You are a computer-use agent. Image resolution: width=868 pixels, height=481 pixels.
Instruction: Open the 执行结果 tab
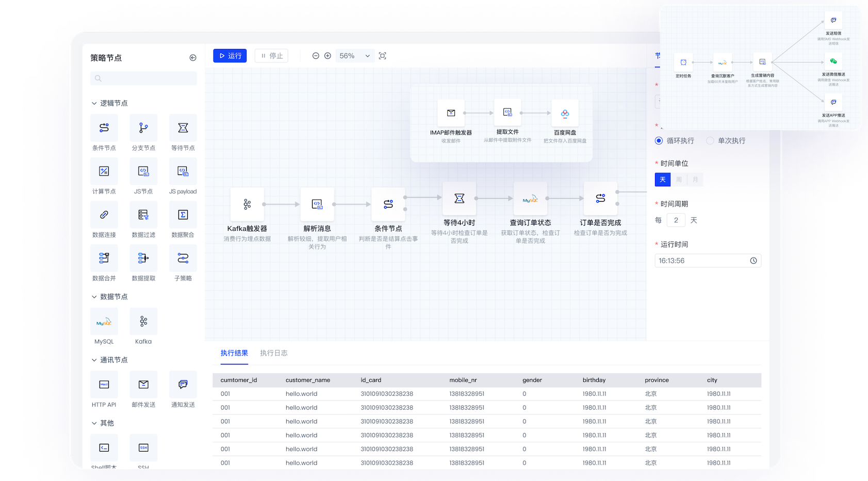[234, 353]
